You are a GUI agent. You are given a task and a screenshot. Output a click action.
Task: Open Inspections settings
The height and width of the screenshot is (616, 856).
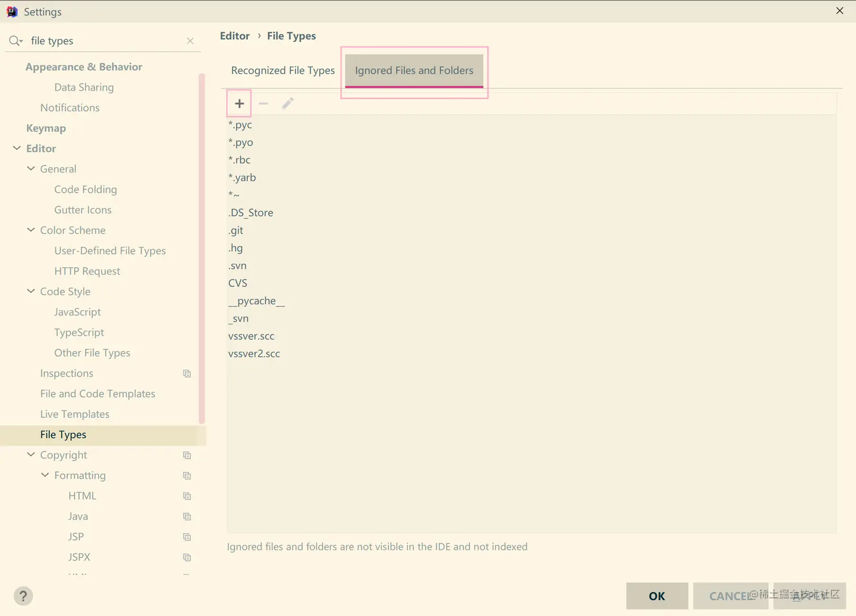[x=67, y=373]
